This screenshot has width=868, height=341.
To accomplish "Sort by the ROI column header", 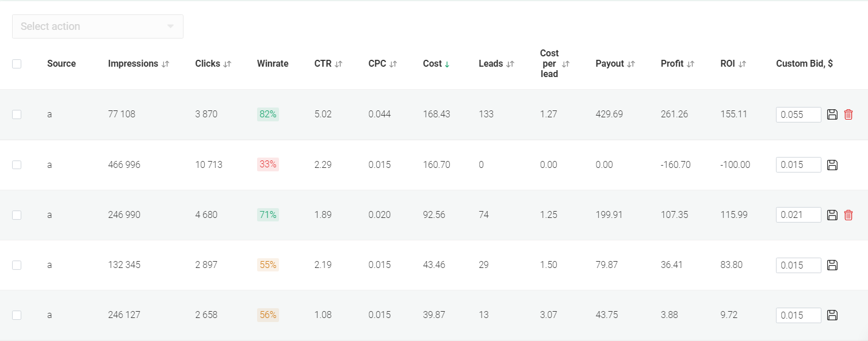I will click(x=742, y=64).
